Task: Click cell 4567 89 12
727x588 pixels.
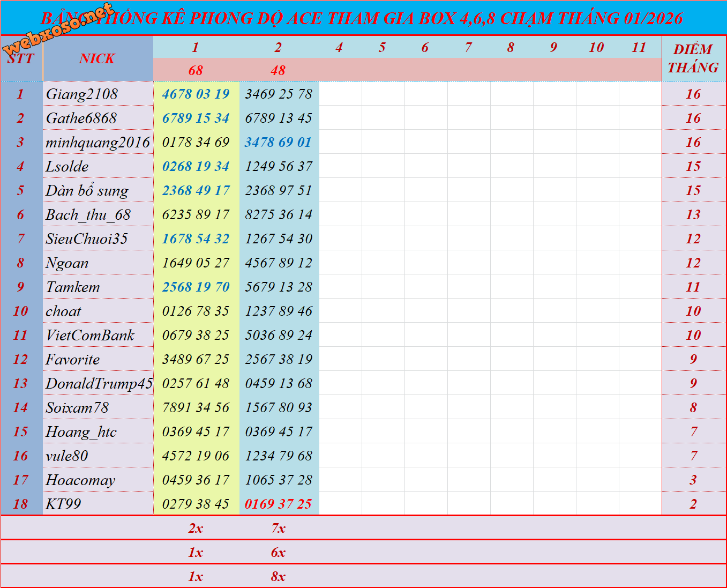Action: coord(279,263)
